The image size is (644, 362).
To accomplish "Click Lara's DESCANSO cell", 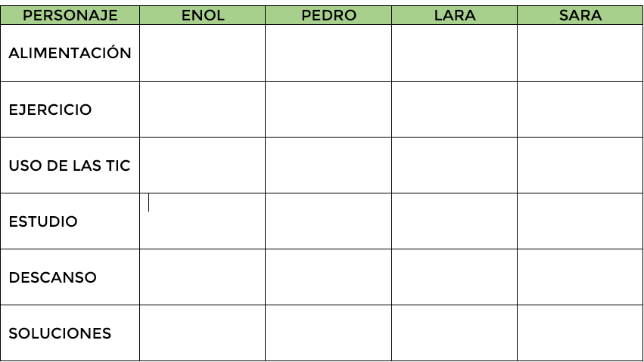I will (x=454, y=277).
